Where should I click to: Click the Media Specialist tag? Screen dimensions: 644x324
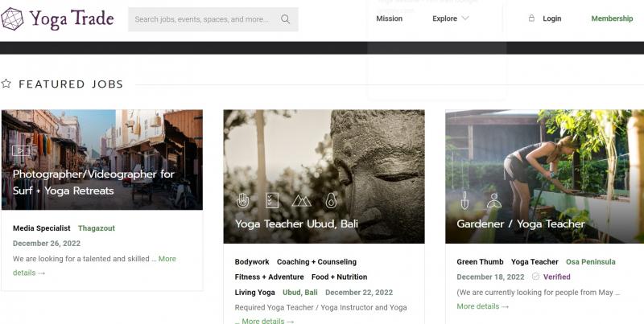42,228
